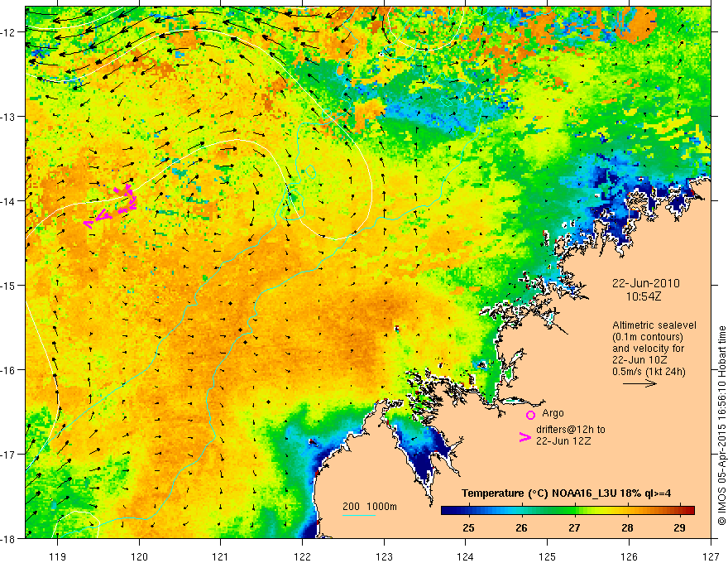This screenshot has height=563, width=728.
Task: Click the cyan 200/1000m isobath legend line
Action: point(359,515)
